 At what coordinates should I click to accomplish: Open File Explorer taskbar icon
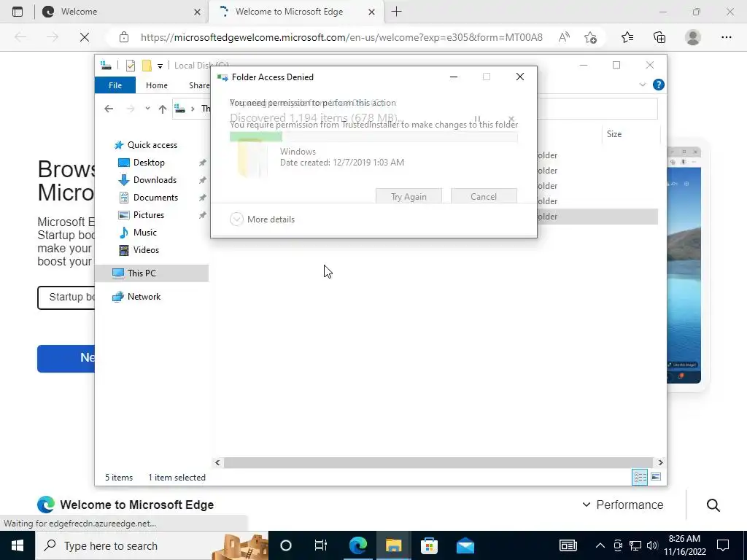(x=393, y=545)
